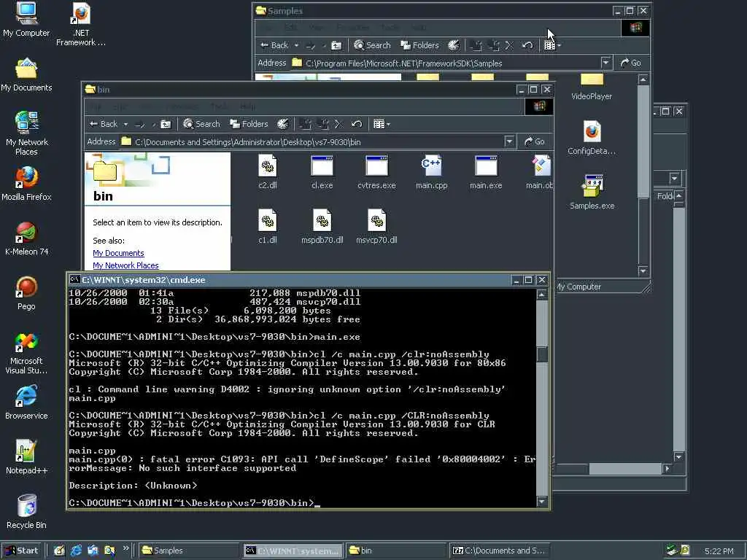Open My Network Places desktop icon
This screenshot has height=560, width=747.
27,133
